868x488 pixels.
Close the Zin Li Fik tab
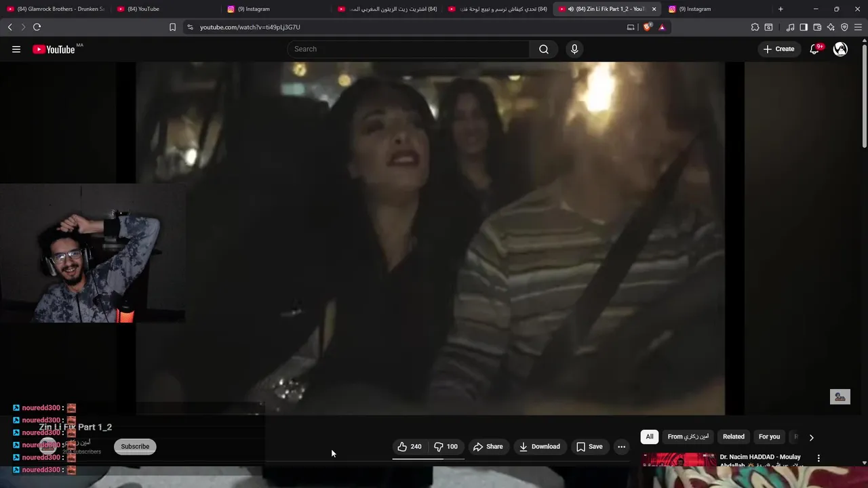[654, 9]
